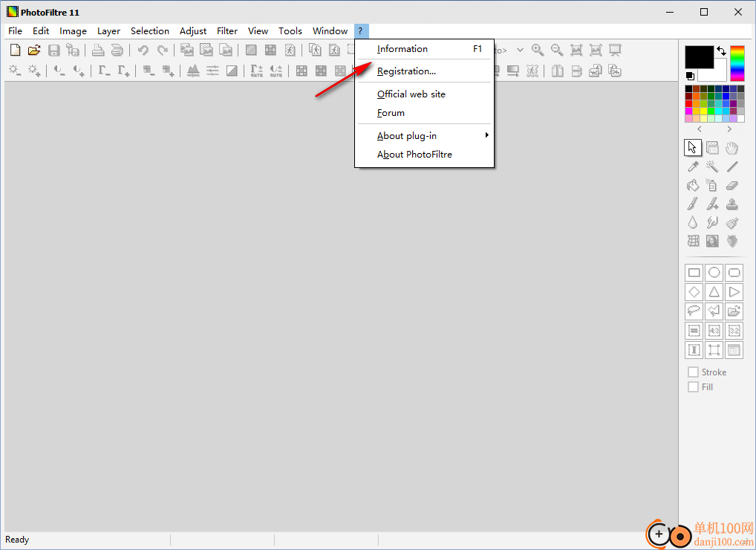This screenshot has height=550, width=756.
Task: Create a new image with New icon
Action: click(16, 51)
